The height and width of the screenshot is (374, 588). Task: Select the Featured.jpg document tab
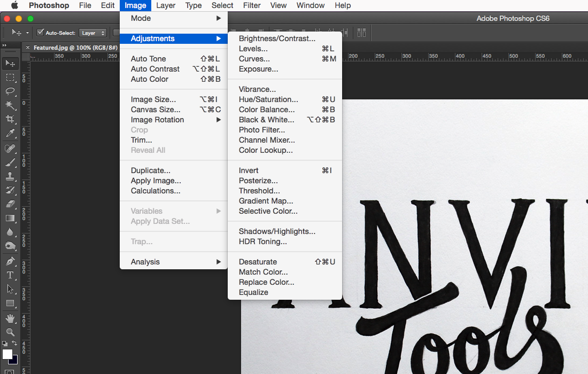pos(75,48)
